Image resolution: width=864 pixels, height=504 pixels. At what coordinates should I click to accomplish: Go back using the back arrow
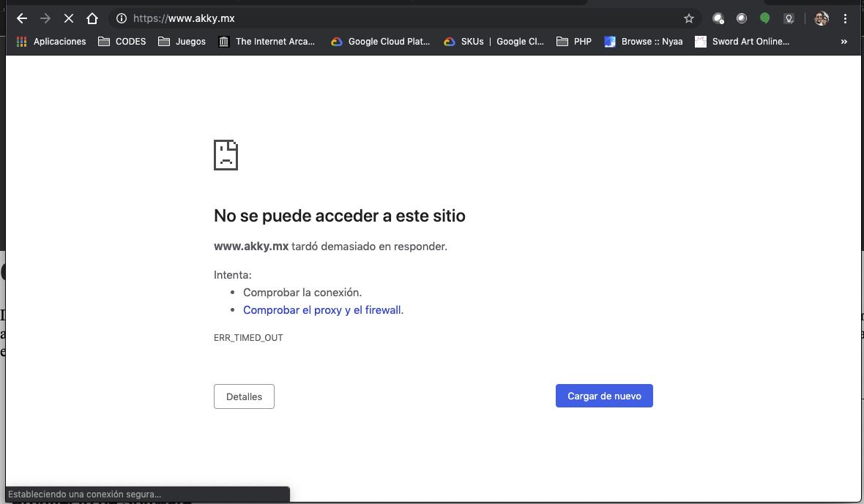(x=21, y=18)
